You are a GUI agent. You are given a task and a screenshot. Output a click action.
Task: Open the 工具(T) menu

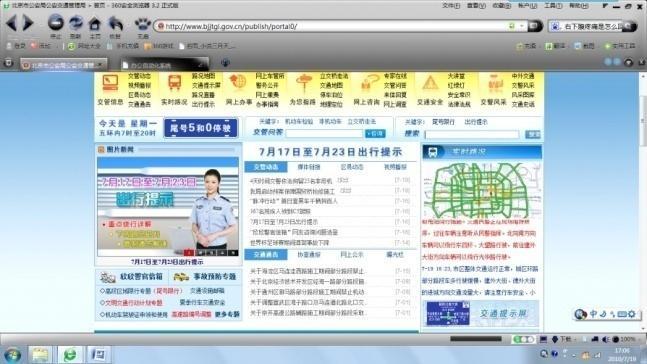pyautogui.click(x=553, y=6)
